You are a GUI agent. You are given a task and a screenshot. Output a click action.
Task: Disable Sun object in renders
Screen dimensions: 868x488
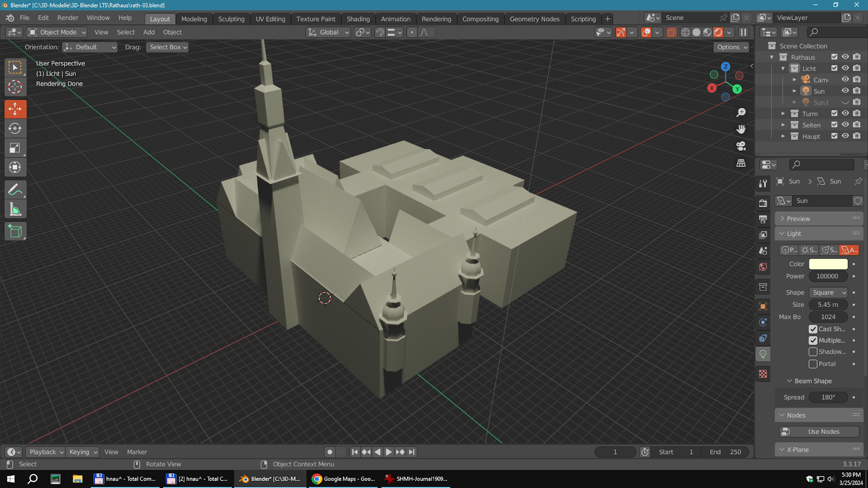point(857,91)
